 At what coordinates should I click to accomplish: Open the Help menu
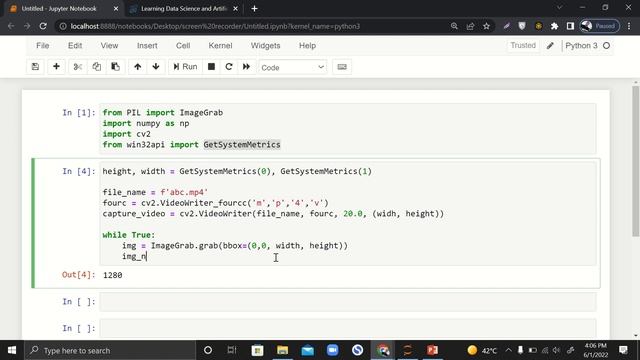[x=307, y=46]
